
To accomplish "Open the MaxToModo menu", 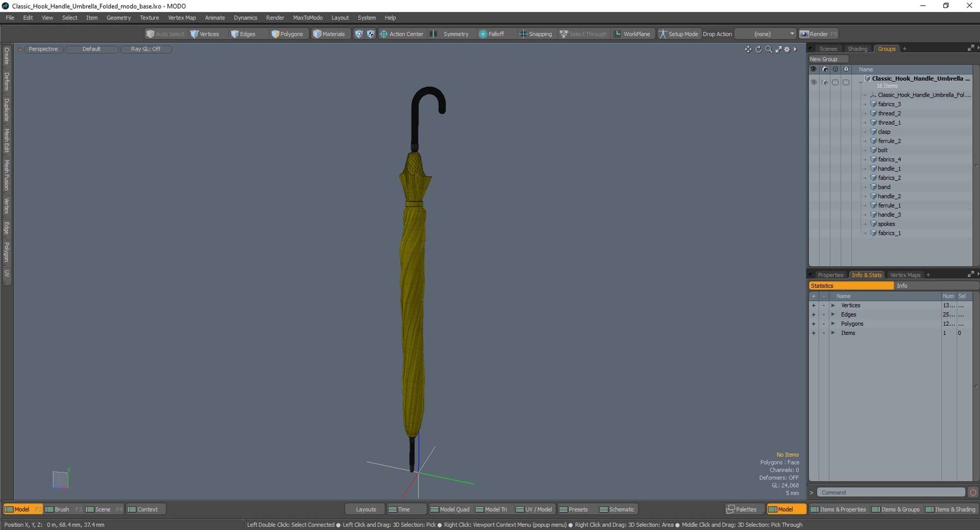I will pos(308,18).
